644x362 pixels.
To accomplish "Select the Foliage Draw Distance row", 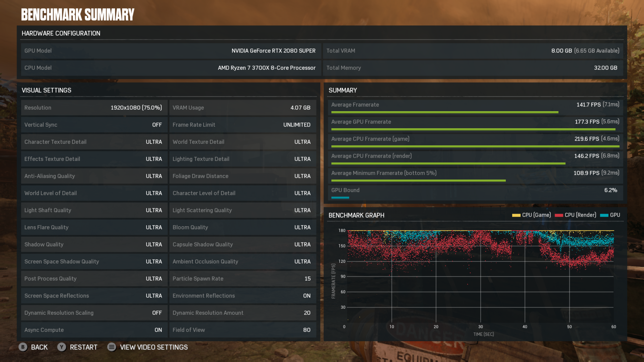I will 243,176.
